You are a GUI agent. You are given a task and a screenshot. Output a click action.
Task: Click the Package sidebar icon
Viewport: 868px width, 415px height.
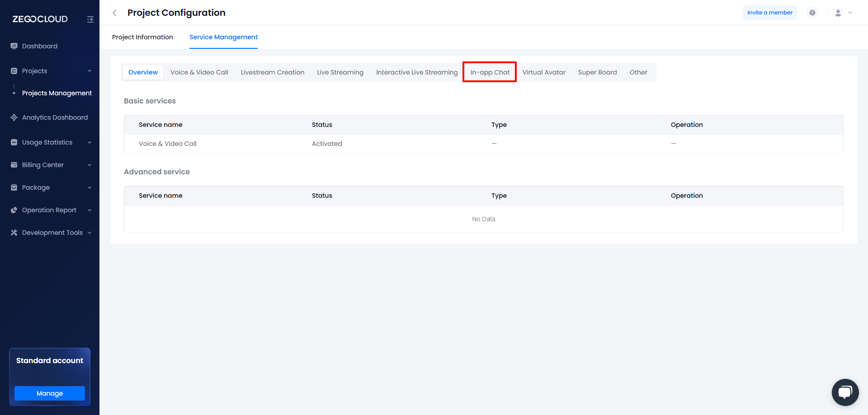pyautogui.click(x=14, y=187)
